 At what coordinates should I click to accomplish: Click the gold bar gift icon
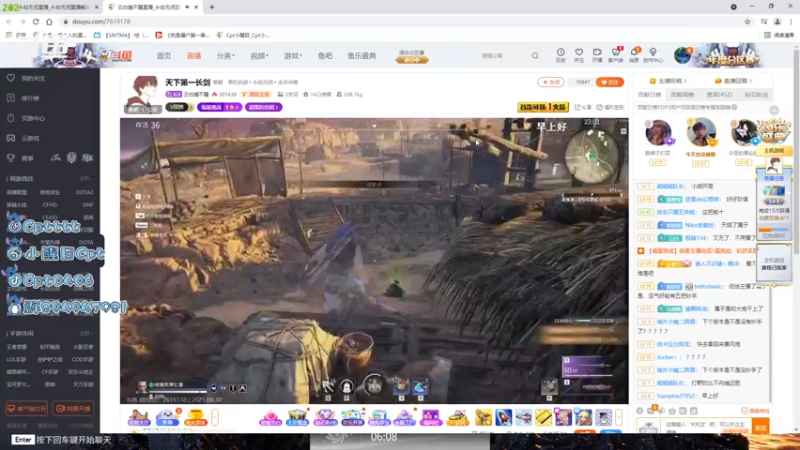point(543,417)
